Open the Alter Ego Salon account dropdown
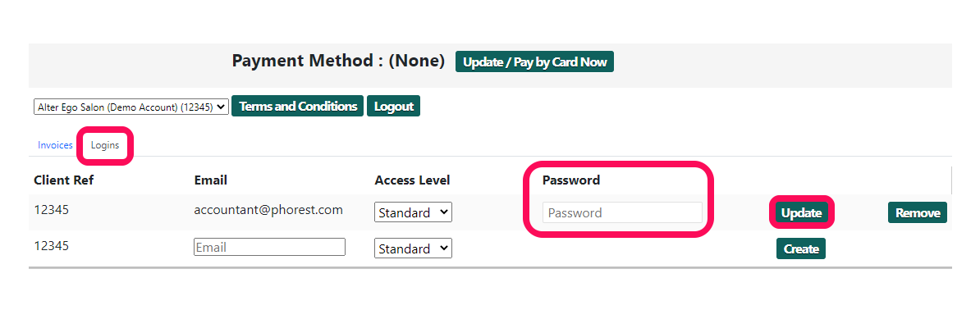This screenshot has height=310, width=980. (131, 107)
